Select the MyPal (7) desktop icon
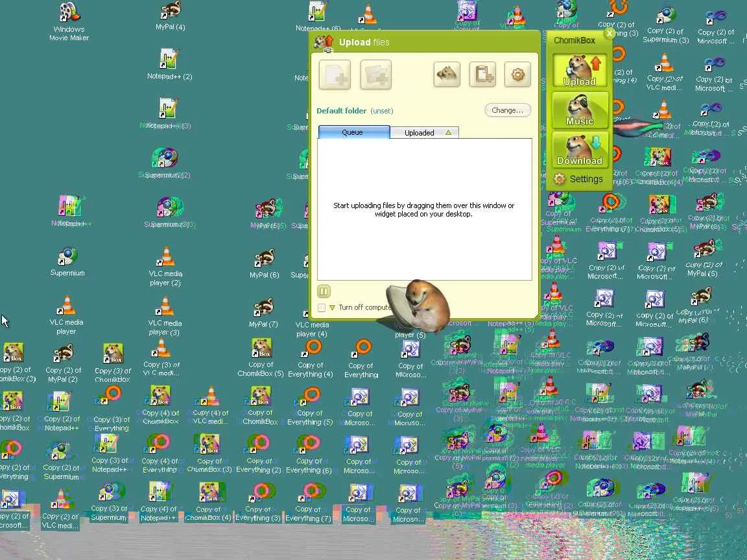 [x=263, y=313]
